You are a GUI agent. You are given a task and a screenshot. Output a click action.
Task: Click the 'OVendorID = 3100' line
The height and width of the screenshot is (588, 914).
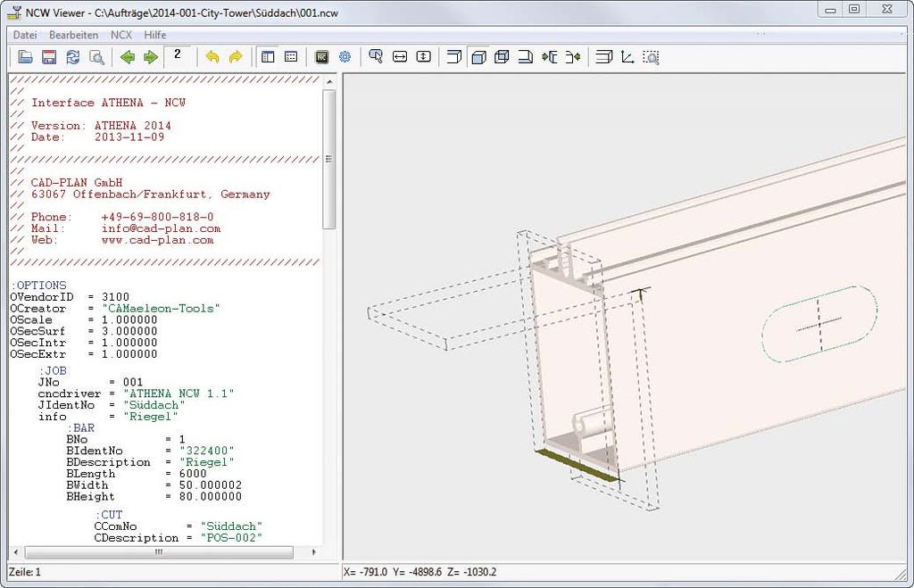(x=70, y=296)
